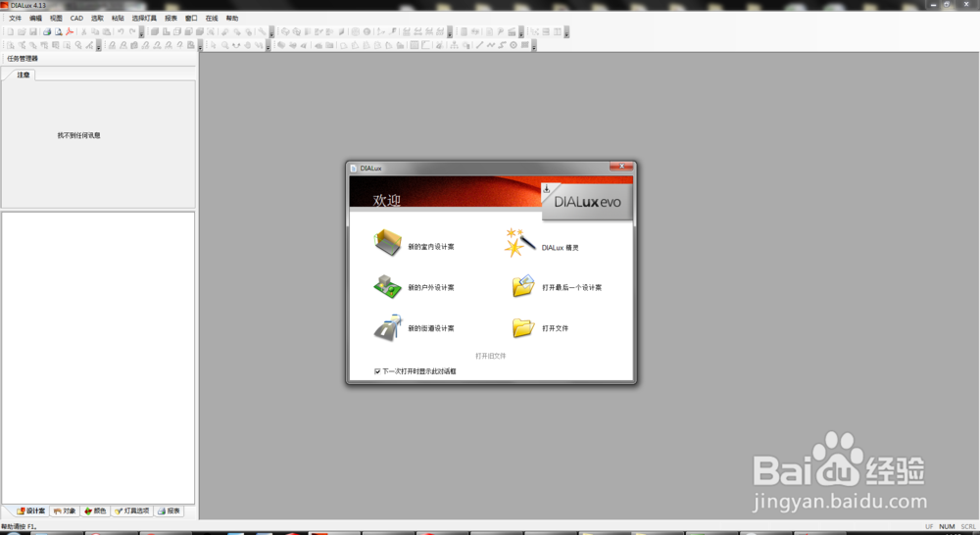Click 新的户外设计案 link
This screenshot has width=980, height=535.
tap(431, 287)
